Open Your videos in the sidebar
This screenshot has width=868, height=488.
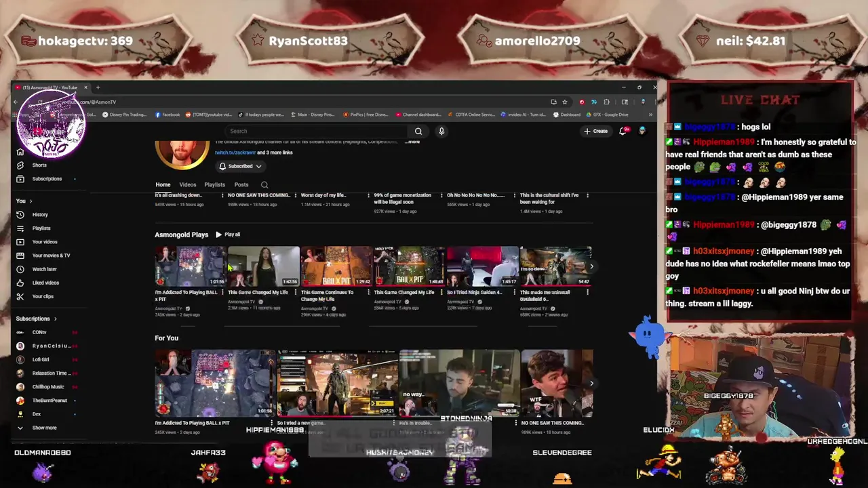coord(45,242)
